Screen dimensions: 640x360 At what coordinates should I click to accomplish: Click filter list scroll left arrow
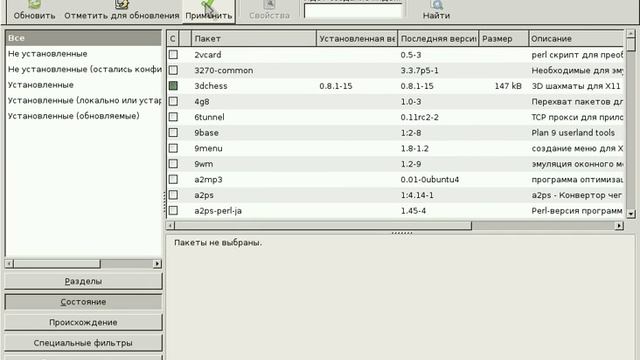click(x=9, y=264)
